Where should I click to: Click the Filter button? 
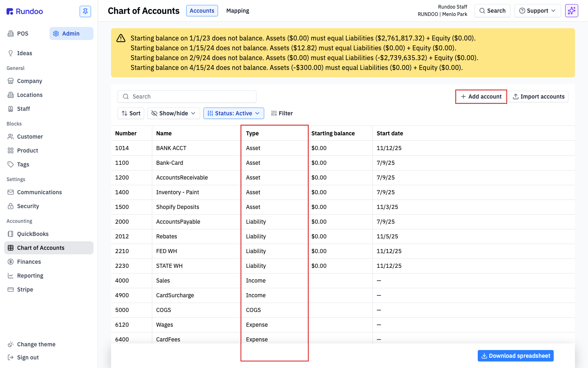[282, 113]
